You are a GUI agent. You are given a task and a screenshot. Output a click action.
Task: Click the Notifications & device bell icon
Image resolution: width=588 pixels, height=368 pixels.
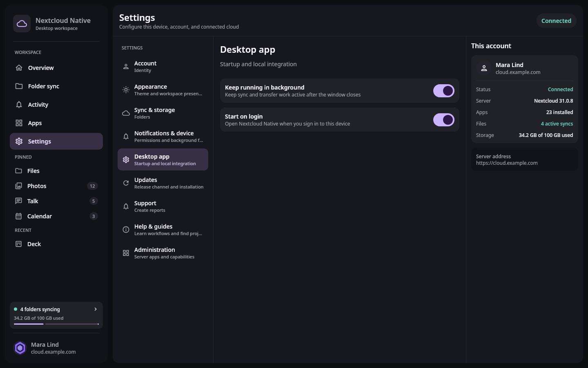126,137
